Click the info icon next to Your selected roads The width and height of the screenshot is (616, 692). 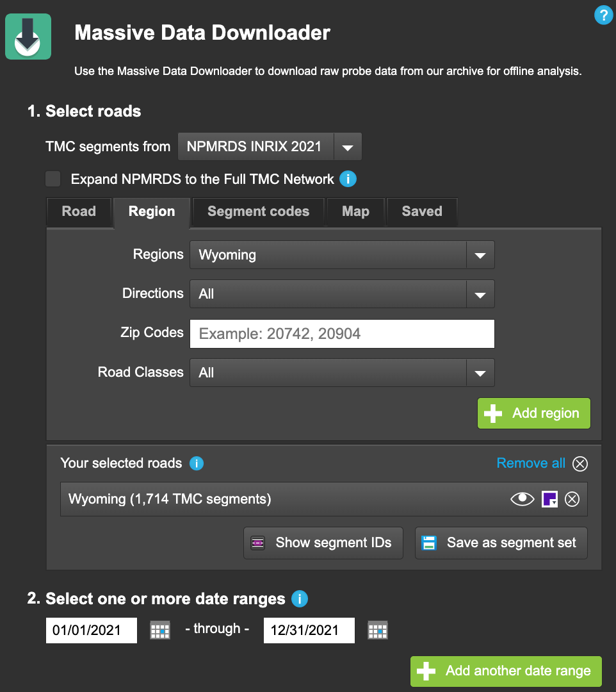pos(197,463)
